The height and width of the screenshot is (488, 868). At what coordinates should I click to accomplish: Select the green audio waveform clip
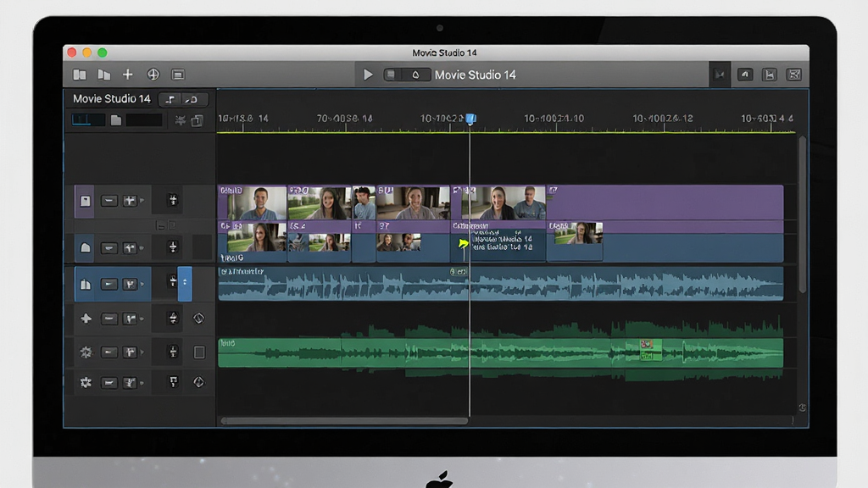point(500,353)
